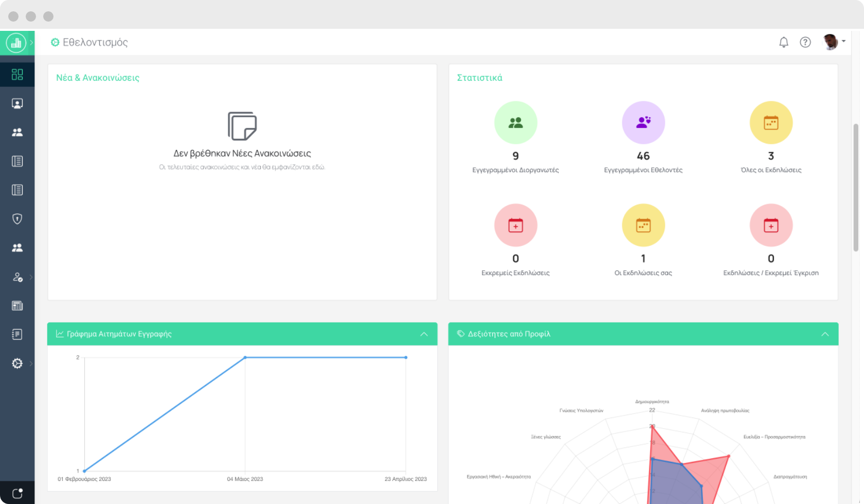Image resolution: width=864 pixels, height=504 pixels.
Task: Open the help question mark icon
Action: [x=805, y=42]
